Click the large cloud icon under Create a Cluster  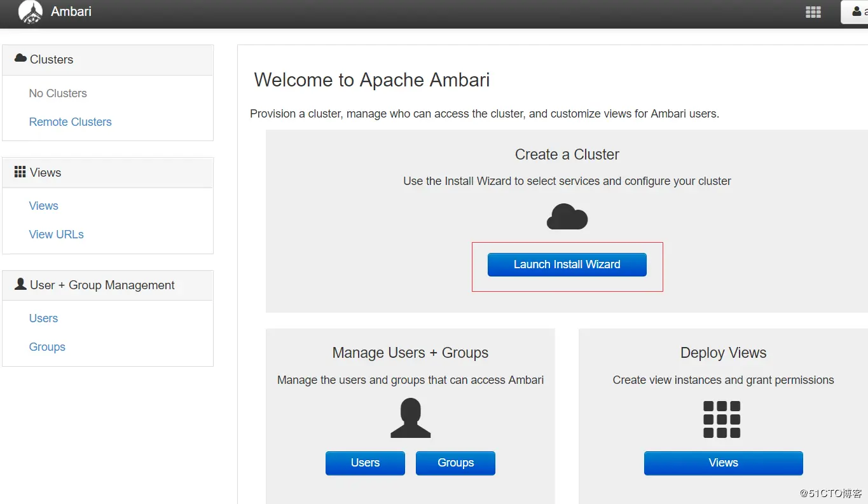(567, 217)
